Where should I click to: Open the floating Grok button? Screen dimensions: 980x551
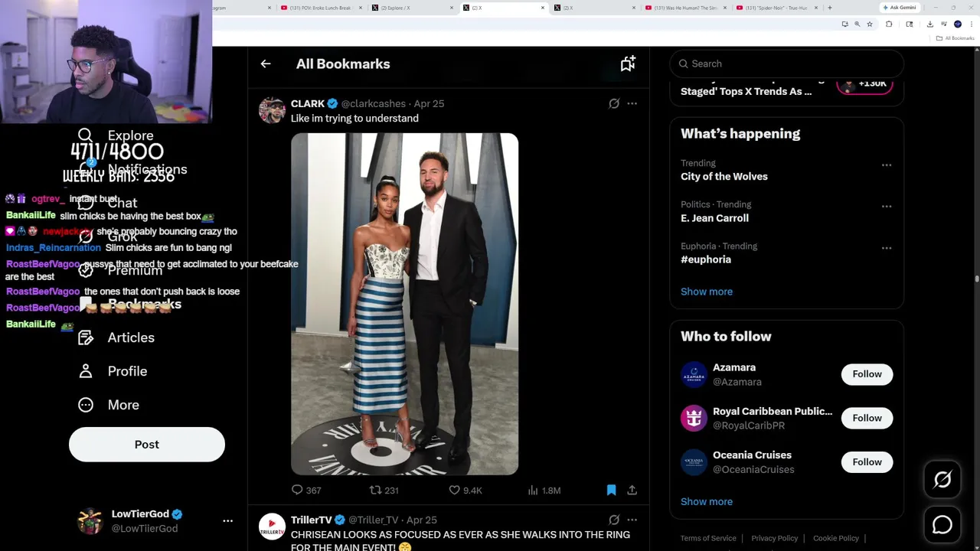coord(942,480)
